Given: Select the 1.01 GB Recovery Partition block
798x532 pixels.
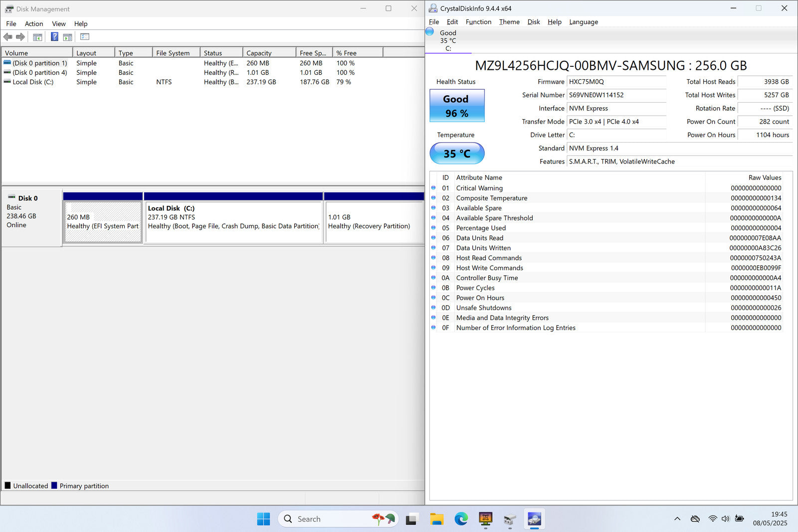Looking at the screenshot, I should [375, 222].
